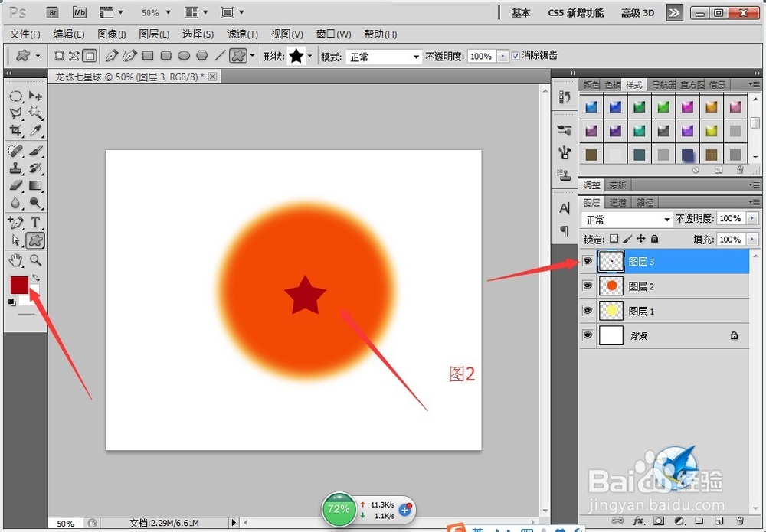Select the Polygonal Lasso tool
The width and height of the screenshot is (766, 532).
15,113
